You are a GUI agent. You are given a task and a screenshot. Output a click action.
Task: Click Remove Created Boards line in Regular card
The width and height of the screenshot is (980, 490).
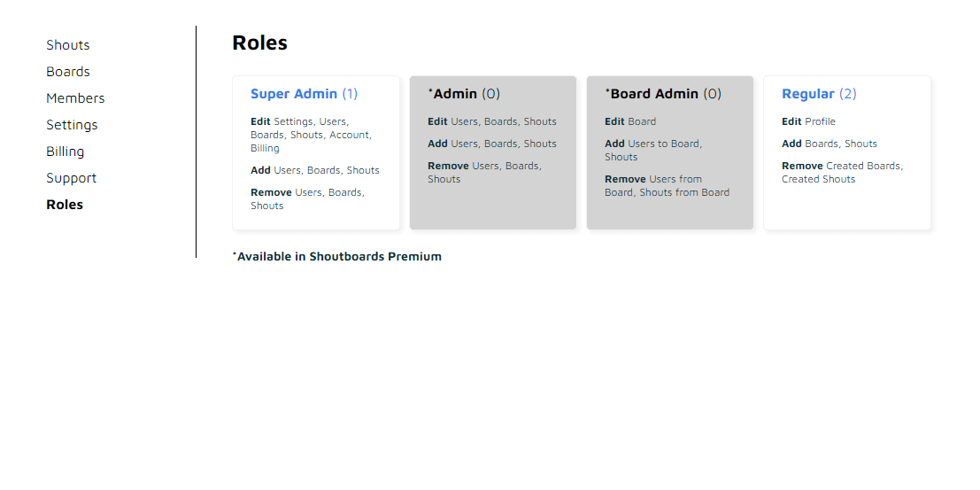pyautogui.click(x=842, y=172)
